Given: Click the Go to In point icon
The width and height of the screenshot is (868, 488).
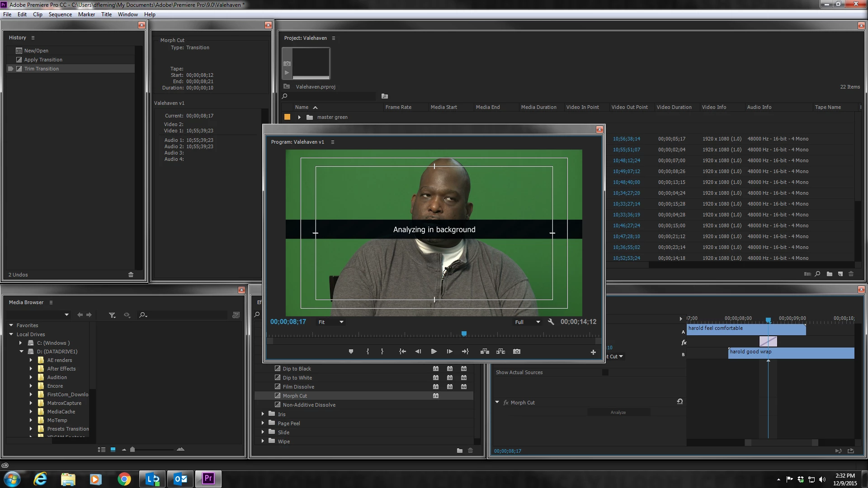Looking at the screenshot, I should (402, 352).
